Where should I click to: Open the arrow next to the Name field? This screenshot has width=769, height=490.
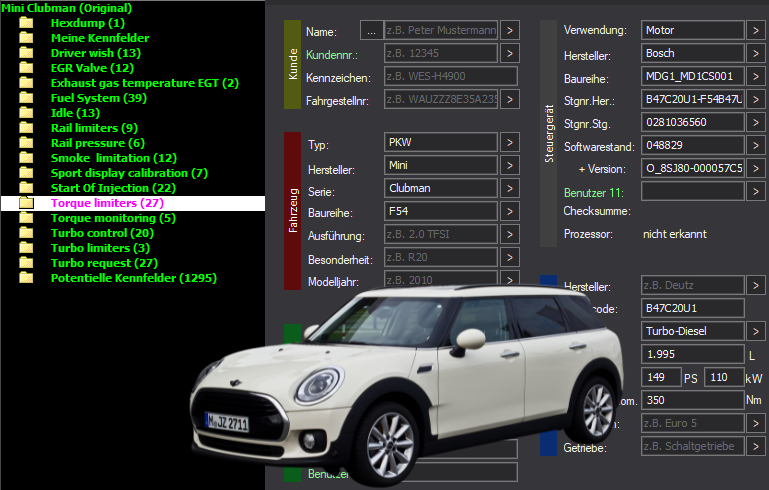[510, 30]
